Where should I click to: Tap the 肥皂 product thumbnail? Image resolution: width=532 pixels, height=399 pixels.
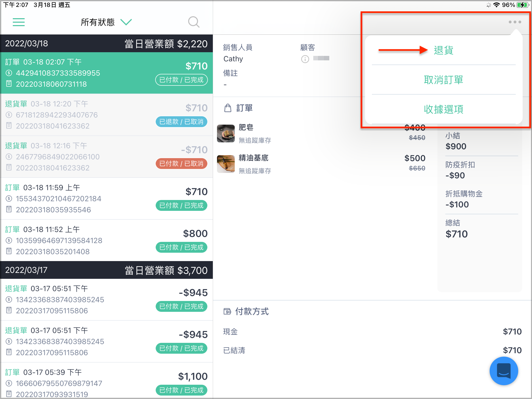[226, 133]
